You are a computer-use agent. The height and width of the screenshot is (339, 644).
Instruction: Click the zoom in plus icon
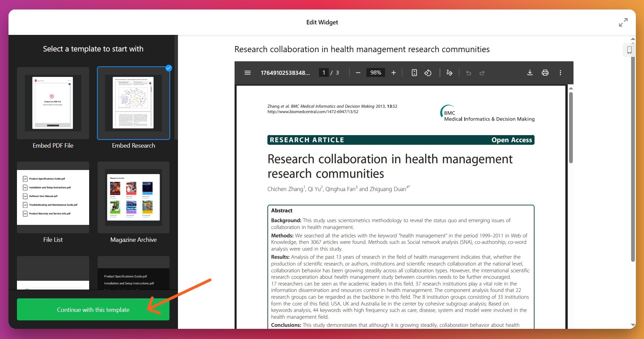[x=394, y=73]
